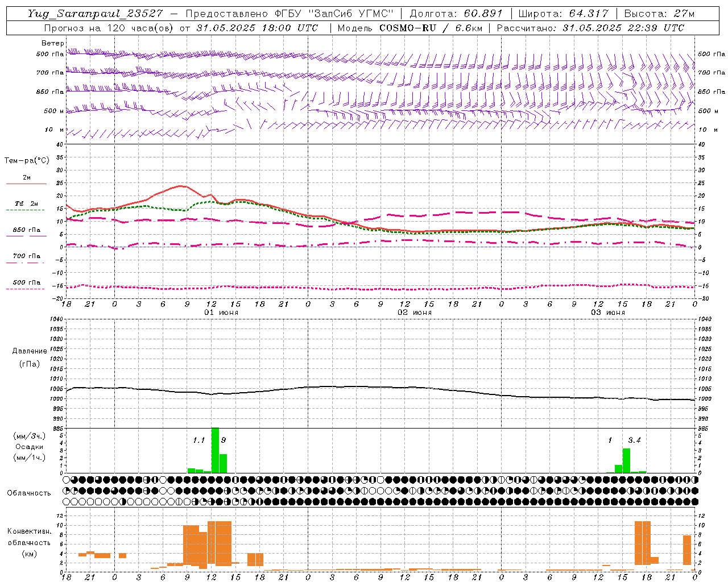Click the Рассчитано: 31.05.2025 22:39 UTC text
Screen dimensions: 728x582
[590, 28]
